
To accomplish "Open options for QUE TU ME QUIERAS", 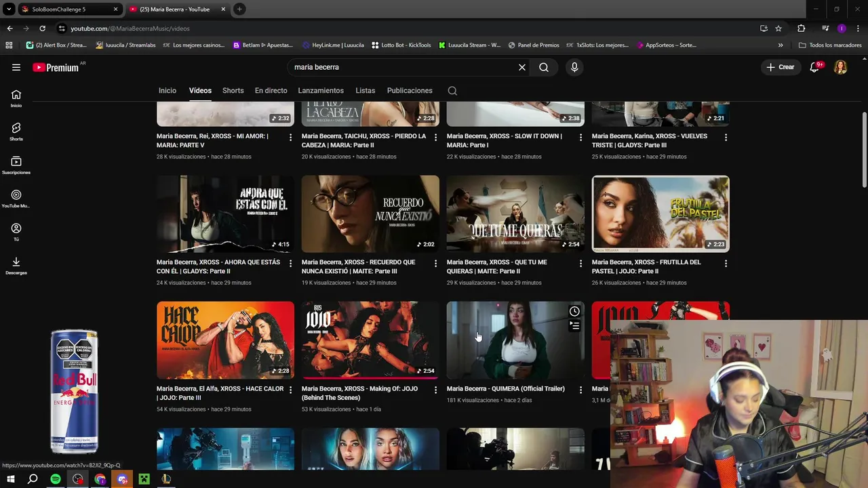I will tap(580, 263).
